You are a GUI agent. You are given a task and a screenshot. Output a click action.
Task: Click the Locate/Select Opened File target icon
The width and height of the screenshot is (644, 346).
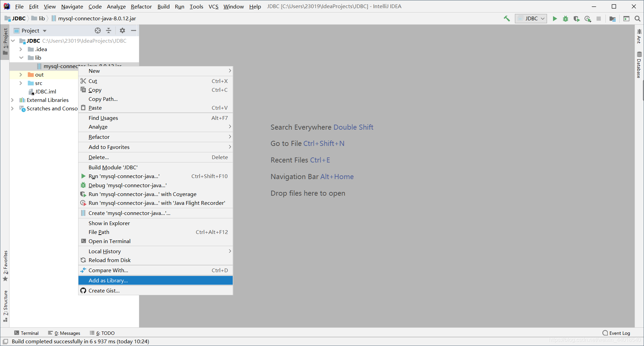(x=98, y=30)
